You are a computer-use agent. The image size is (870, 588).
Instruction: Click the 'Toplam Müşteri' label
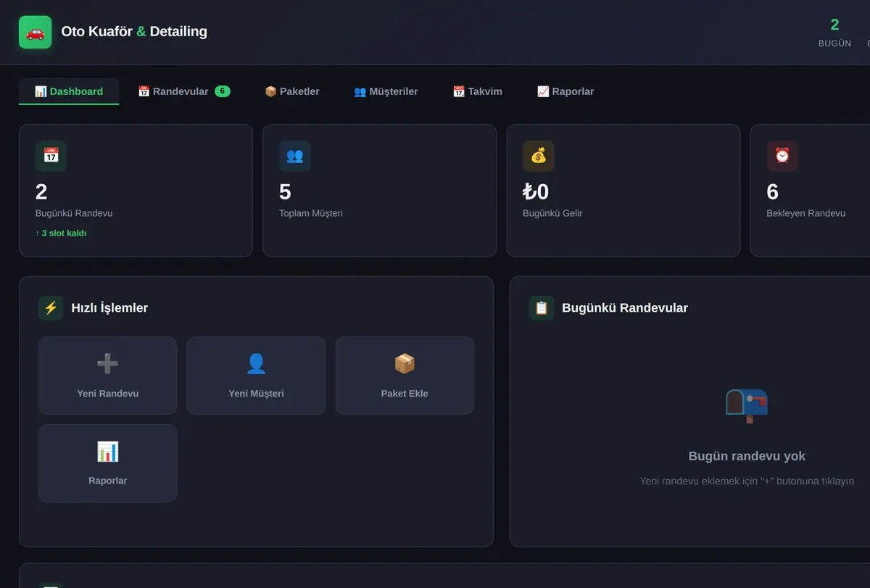point(311,213)
